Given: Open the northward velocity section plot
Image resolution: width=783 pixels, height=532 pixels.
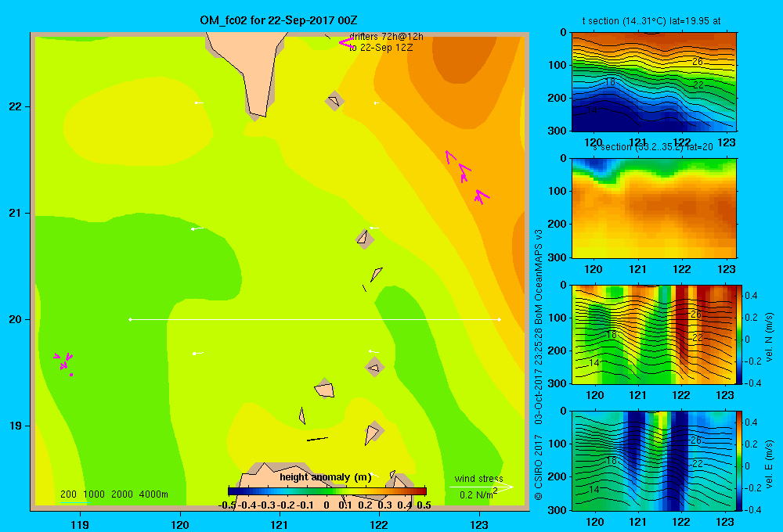Looking at the screenshot, I should pos(654,334).
